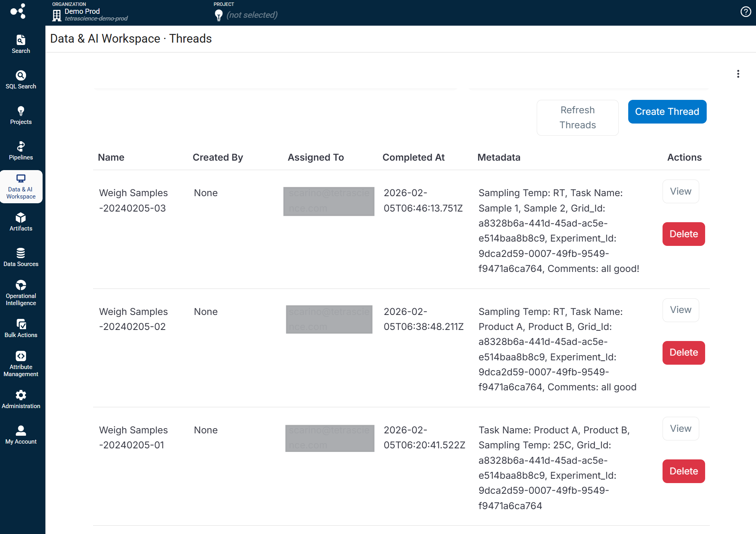Screen dimensions: 756x534
Task: Click the Assigned To column header
Action: pyautogui.click(x=315, y=157)
